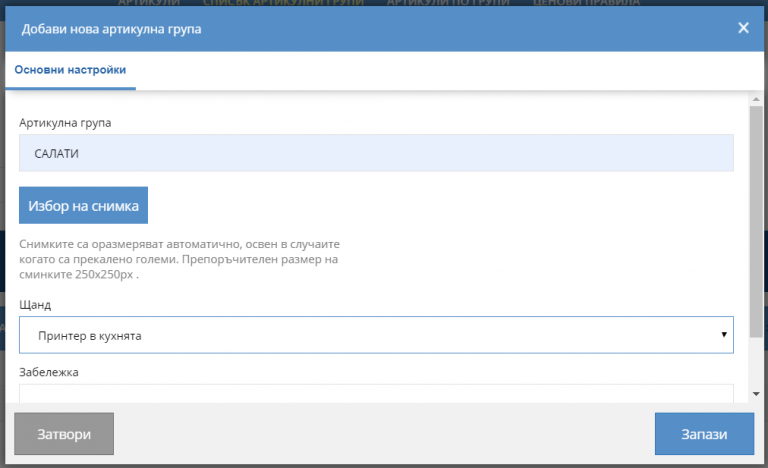
Task: Click the scrollbar down arrow
Action: click(x=756, y=396)
